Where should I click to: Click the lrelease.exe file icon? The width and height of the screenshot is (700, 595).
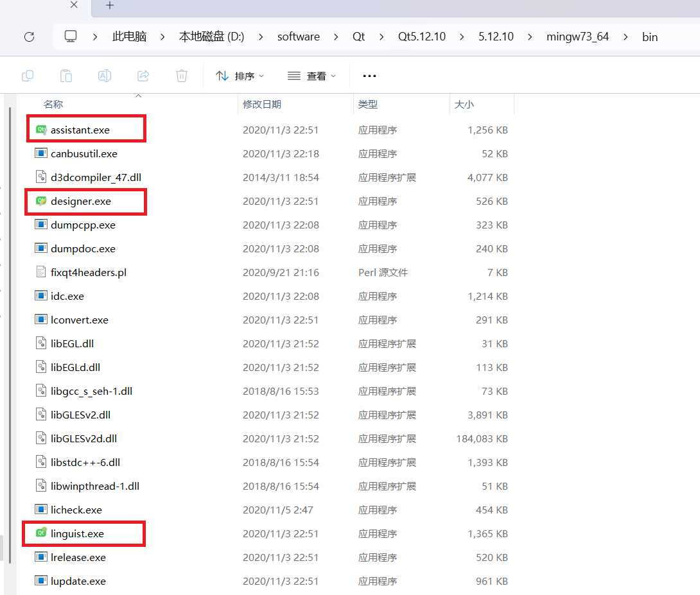[41, 557]
